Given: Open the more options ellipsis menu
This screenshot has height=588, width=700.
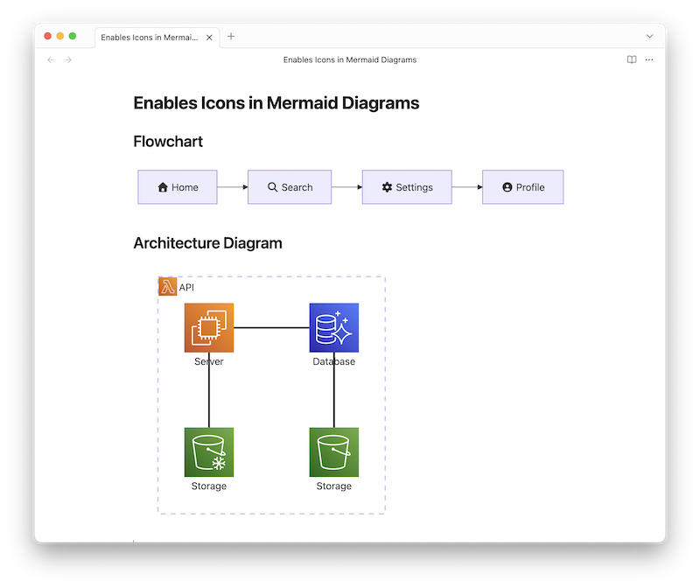Looking at the screenshot, I should pos(649,59).
